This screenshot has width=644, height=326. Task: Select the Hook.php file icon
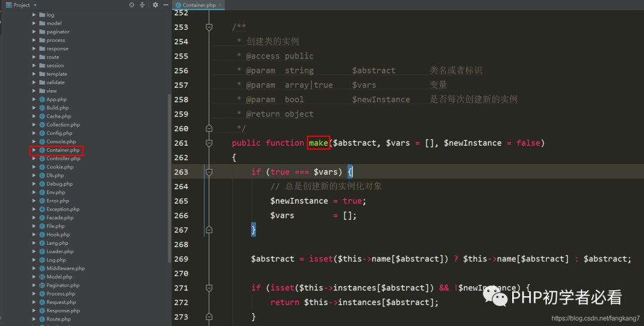[42, 234]
